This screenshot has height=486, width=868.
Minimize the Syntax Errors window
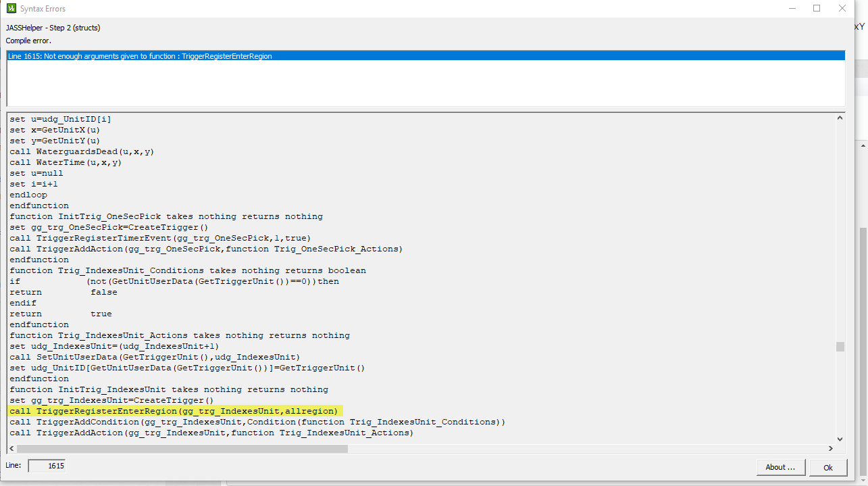point(791,9)
